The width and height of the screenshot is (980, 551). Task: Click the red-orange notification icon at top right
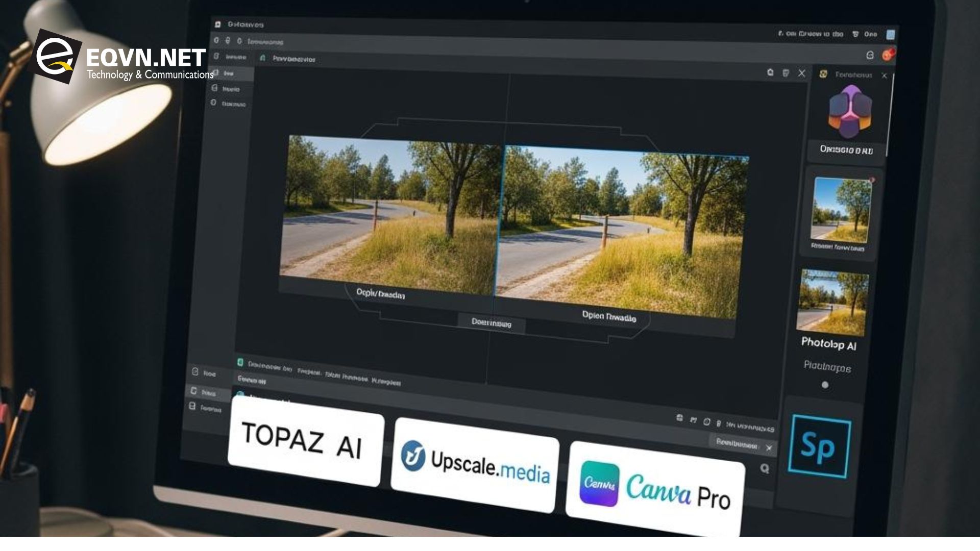click(888, 54)
